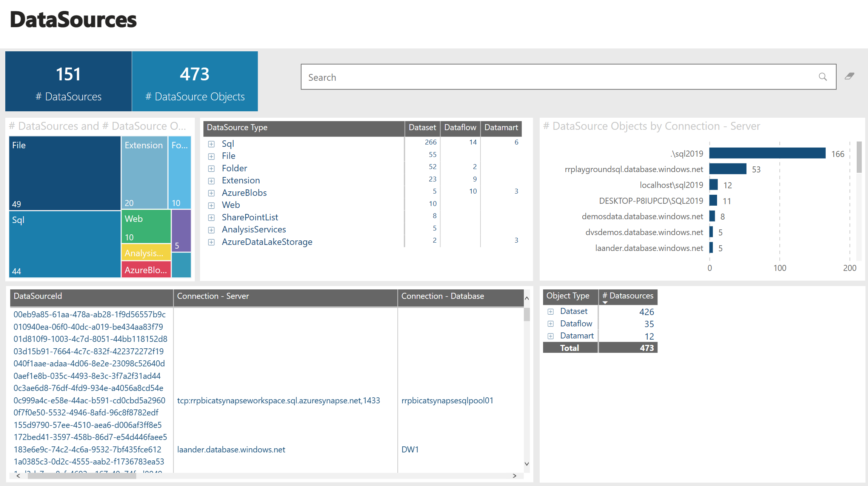Click the horizontal scroll right arrow
Screen dimensions: 868x486
514,476
